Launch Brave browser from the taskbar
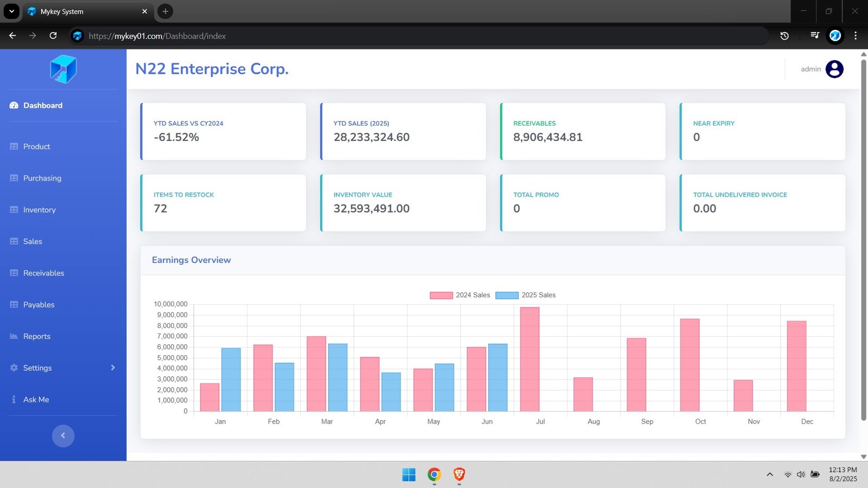The height and width of the screenshot is (488, 868). (x=459, y=475)
